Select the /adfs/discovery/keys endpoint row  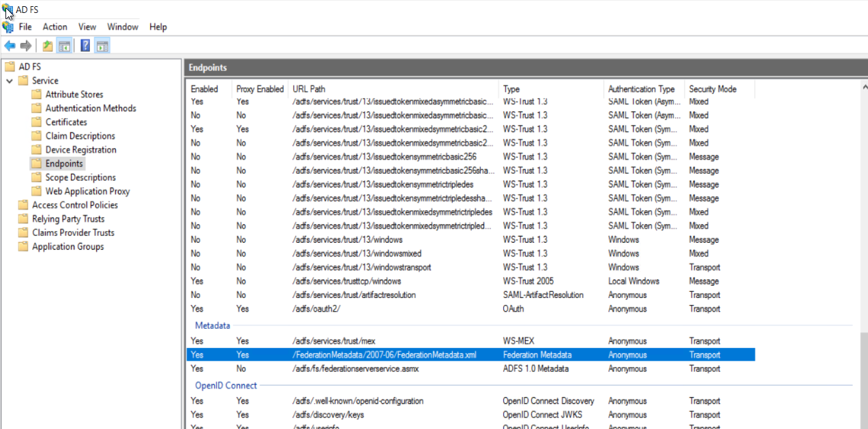tap(470, 415)
